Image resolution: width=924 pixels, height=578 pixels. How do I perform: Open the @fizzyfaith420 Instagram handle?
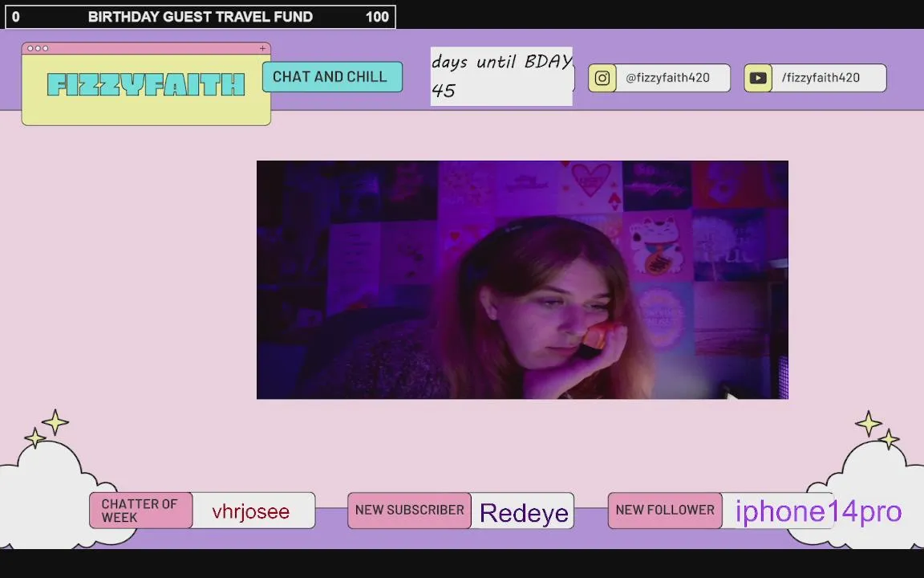coord(667,78)
